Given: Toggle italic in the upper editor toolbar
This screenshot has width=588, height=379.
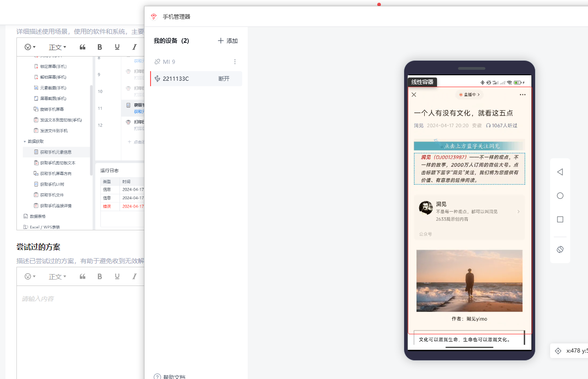Looking at the screenshot, I should (x=135, y=47).
